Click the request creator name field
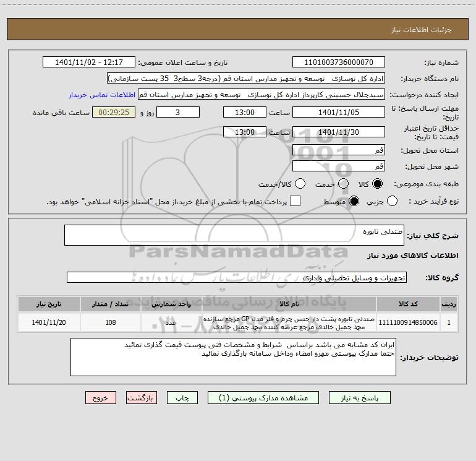The height and width of the screenshot is (461, 476). point(261,95)
